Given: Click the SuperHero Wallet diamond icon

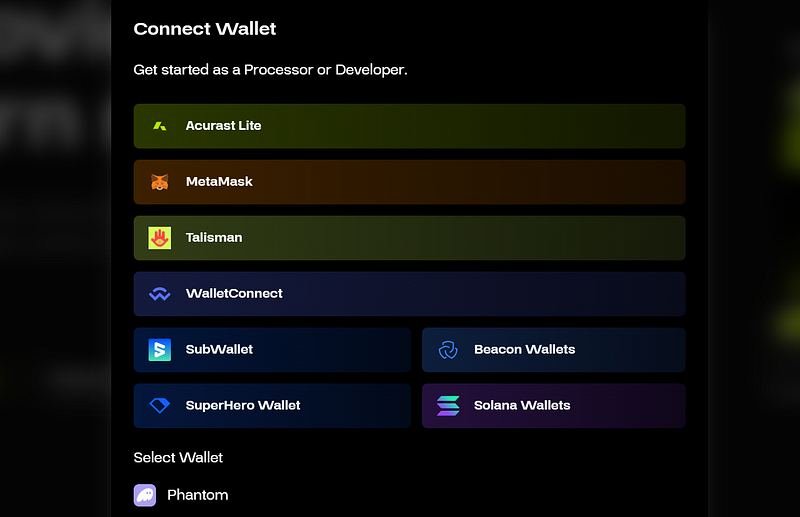Looking at the screenshot, I should 160,406.
